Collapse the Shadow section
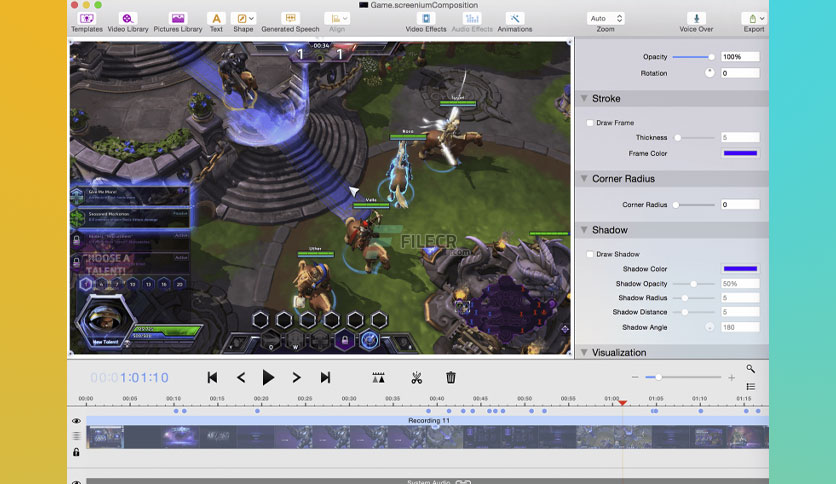This screenshot has width=836, height=484. click(584, 230)
